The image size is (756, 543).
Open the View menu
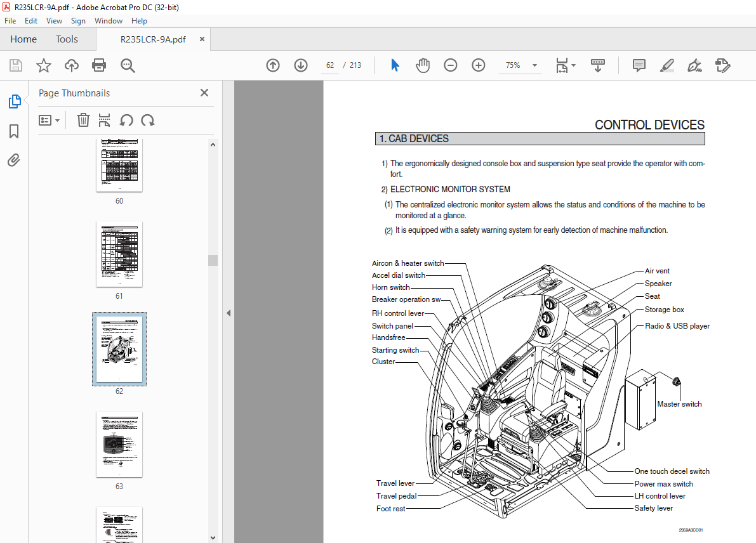[x=54, y=21]
